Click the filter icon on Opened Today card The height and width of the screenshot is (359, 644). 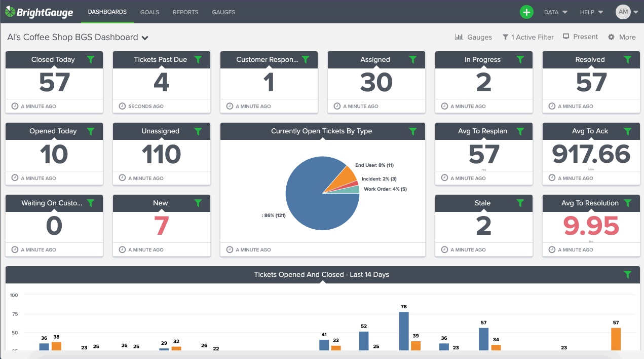[91, 131]
